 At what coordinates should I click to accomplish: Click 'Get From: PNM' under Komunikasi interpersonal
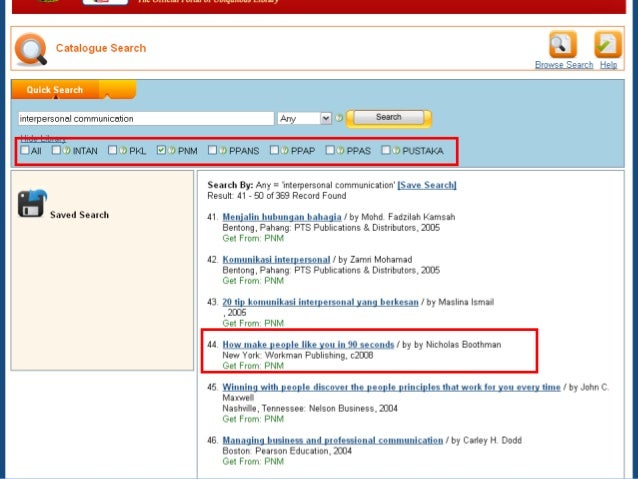tap(253, 281)
